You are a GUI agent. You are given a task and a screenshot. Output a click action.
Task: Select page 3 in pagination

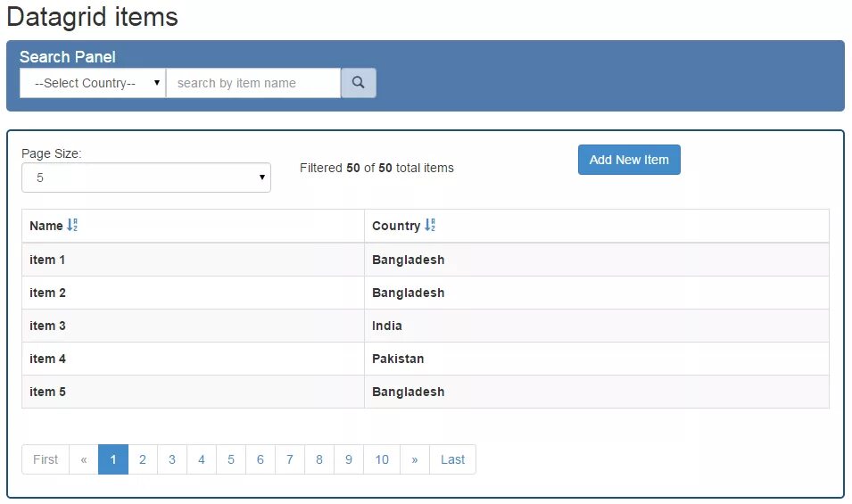[171, 459]
